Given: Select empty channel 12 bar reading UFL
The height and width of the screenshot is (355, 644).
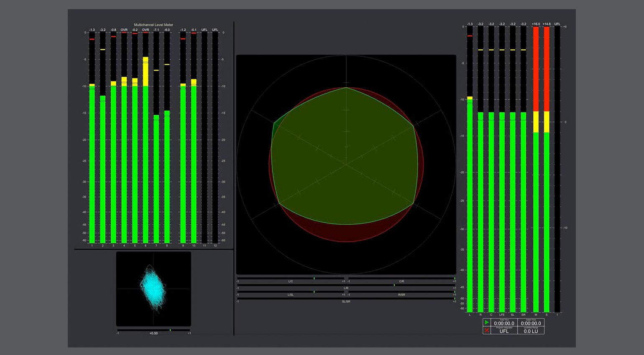Looking at the screenshot, I should (x=215, y=138).
